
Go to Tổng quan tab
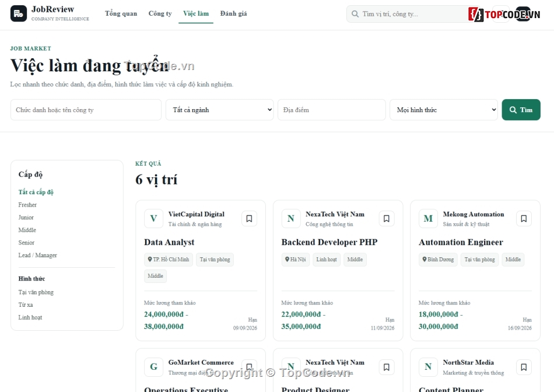pos(121,13)
